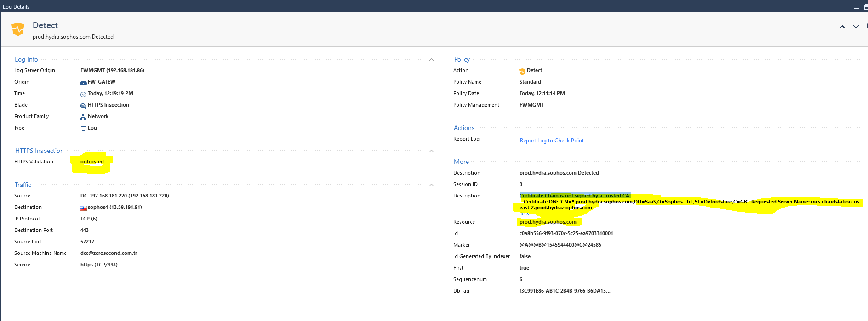Select Marker value @A@@B@1545944400@C@24585
The image size is (868, 321).
coord(560,245)
